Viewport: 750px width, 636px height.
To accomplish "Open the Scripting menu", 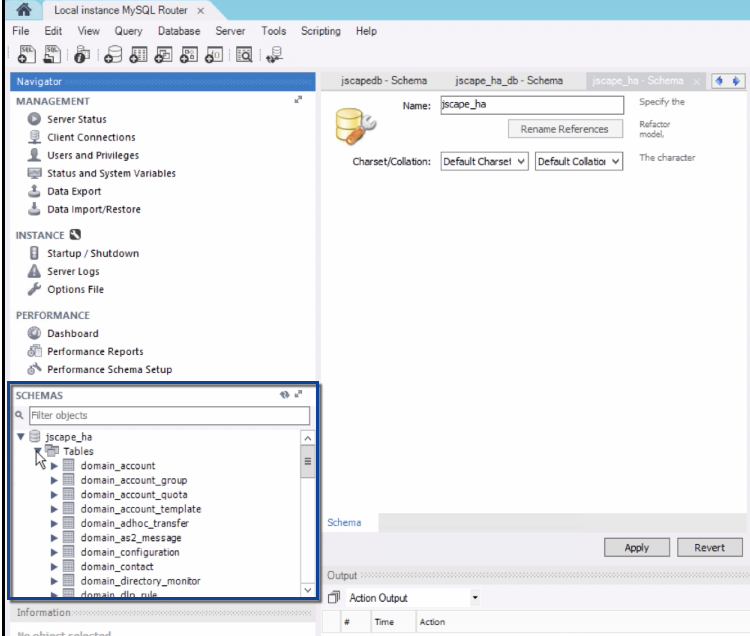I will pos(320,31).
